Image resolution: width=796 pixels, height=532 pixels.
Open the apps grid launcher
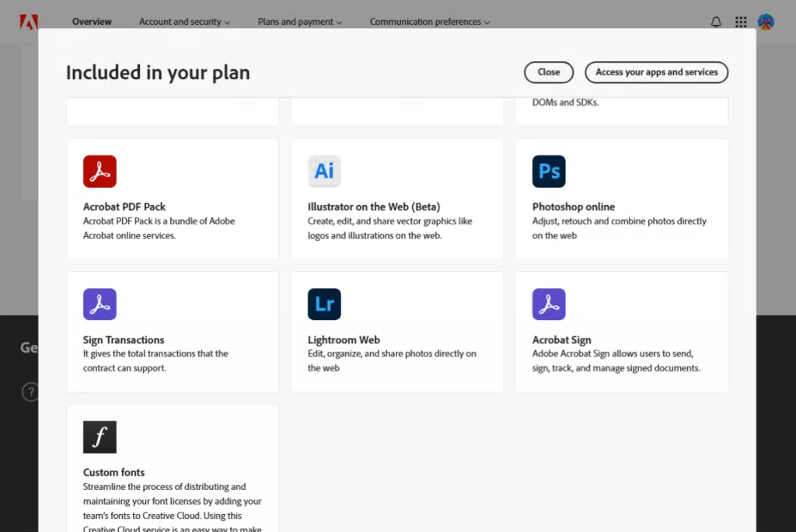click(741, 22)
